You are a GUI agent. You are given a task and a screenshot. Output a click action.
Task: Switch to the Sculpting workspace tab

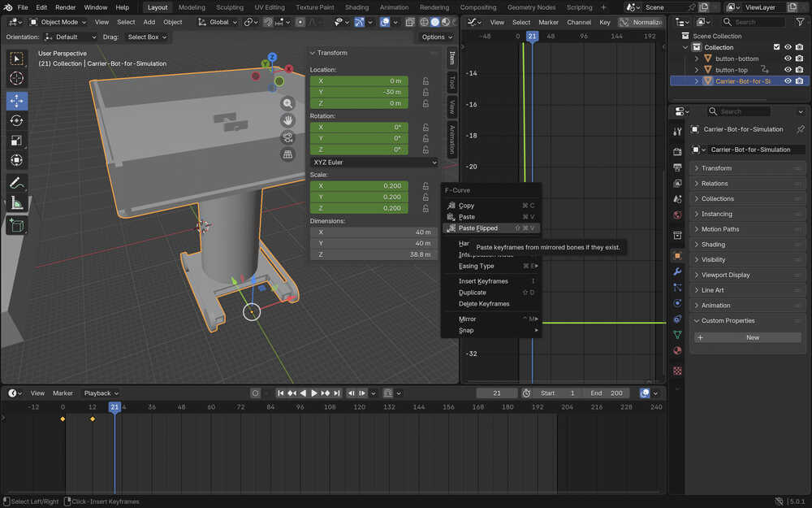tap(229, 7)
